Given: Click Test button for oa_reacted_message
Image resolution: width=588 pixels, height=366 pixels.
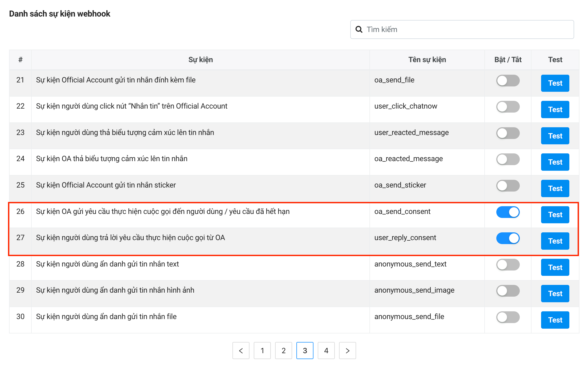Looking at the screenshot, I should click(x=555, y=162).
